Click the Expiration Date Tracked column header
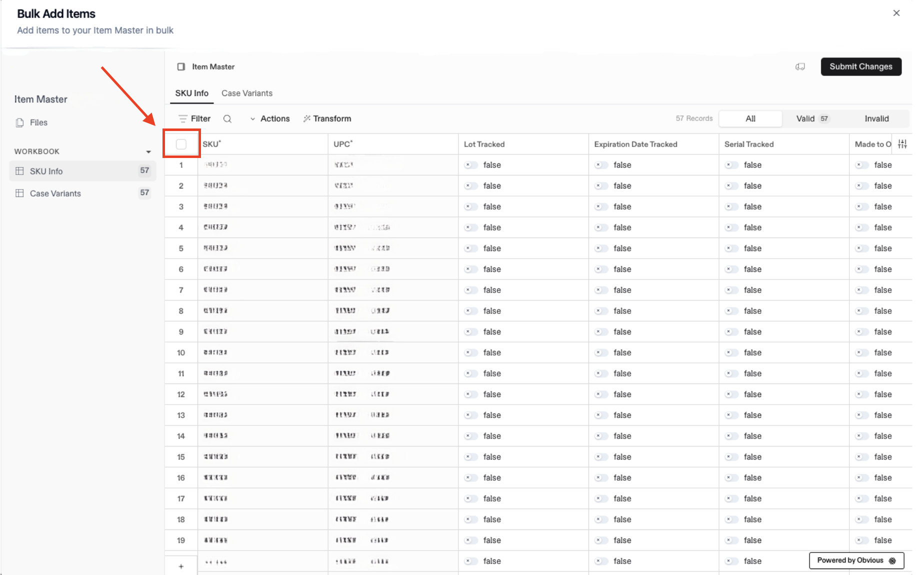This screenshot has width=924, height=575. click(653, 144)
